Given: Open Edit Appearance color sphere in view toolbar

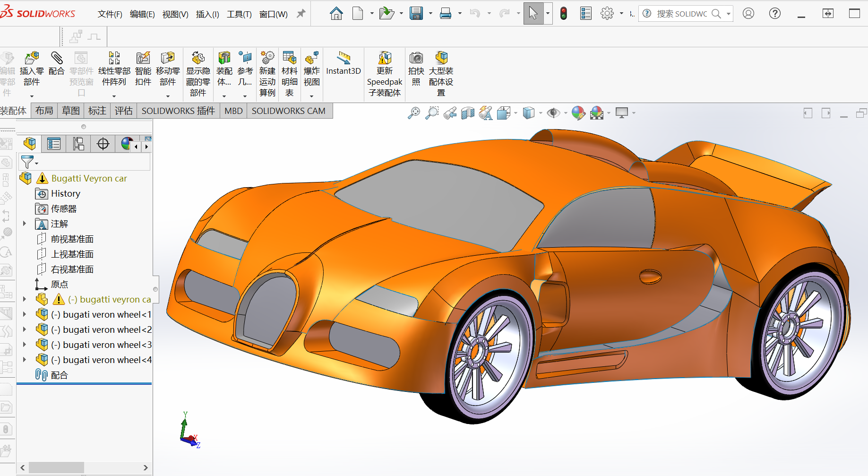Looking at the screenshot, I should 578,113.
